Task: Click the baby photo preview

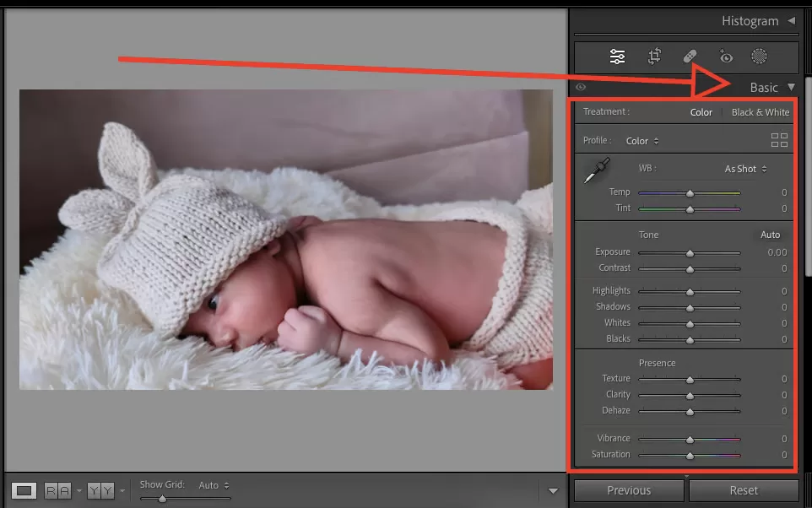Action: pos(286,240)
